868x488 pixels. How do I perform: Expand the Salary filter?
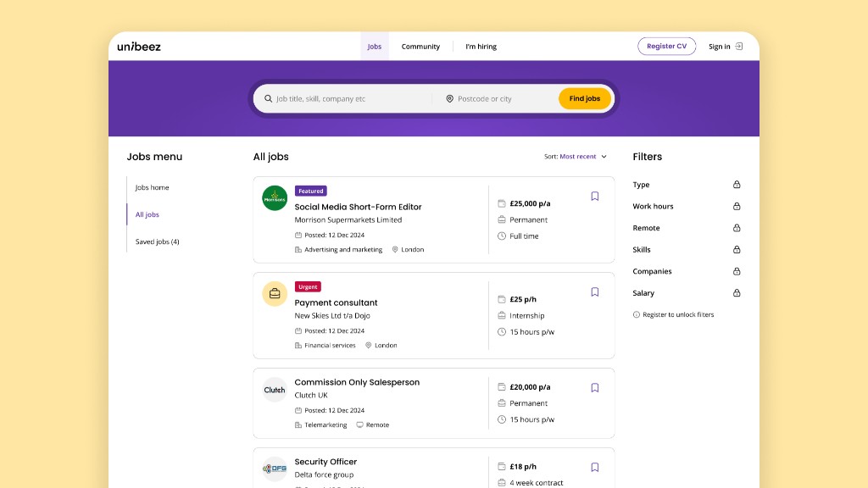click(x=687, y=292)
